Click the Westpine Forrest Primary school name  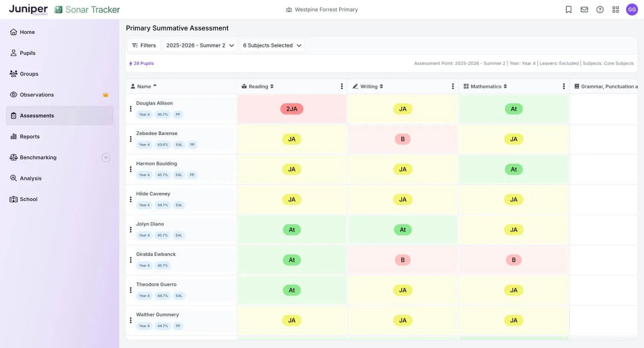point(326,9)
